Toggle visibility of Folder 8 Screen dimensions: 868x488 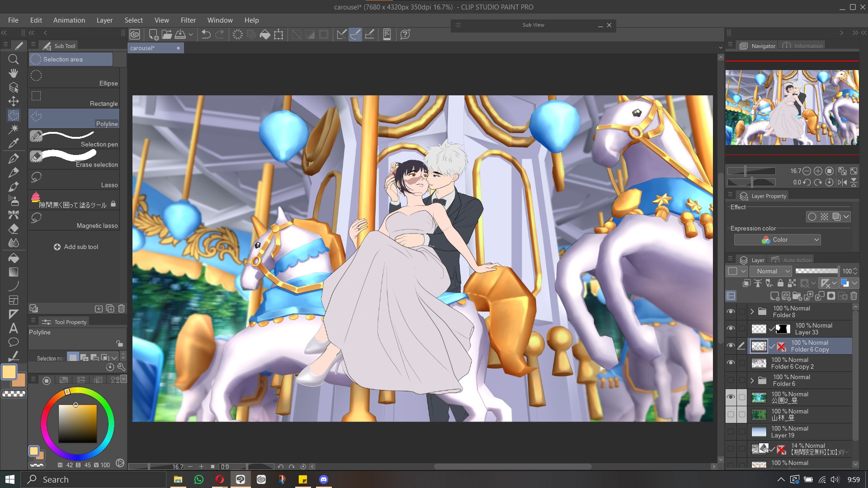pyautogui.click(x=731, y=311)
